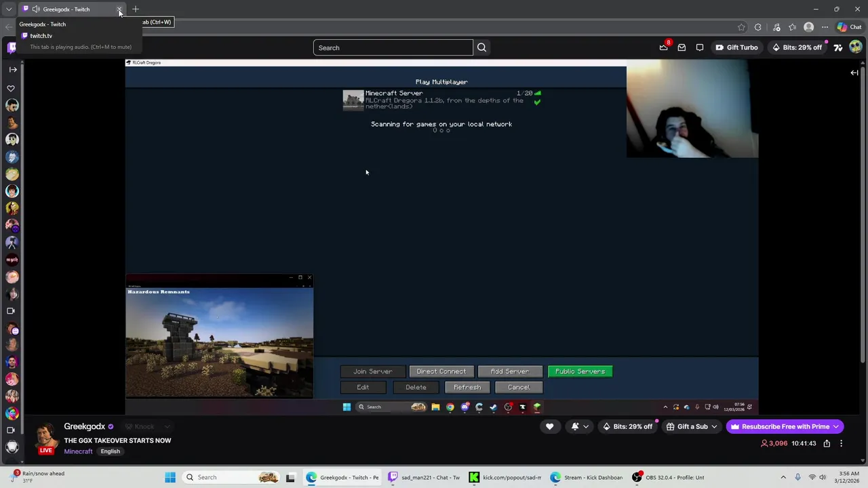Click the followed channels heart icon

tap(11, 88)
